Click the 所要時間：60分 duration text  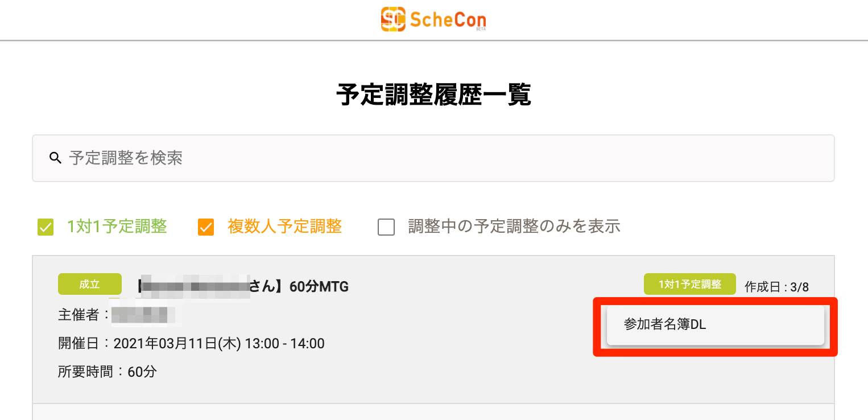coord(108,372)
